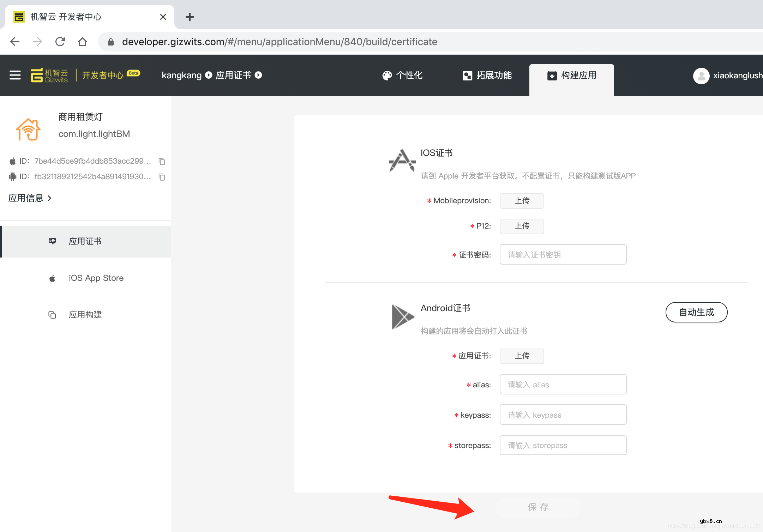Click the 应用构建 sidebar icon
This screenshot has width=763, height=532.
pyautogui.click(x=52, y=314)
